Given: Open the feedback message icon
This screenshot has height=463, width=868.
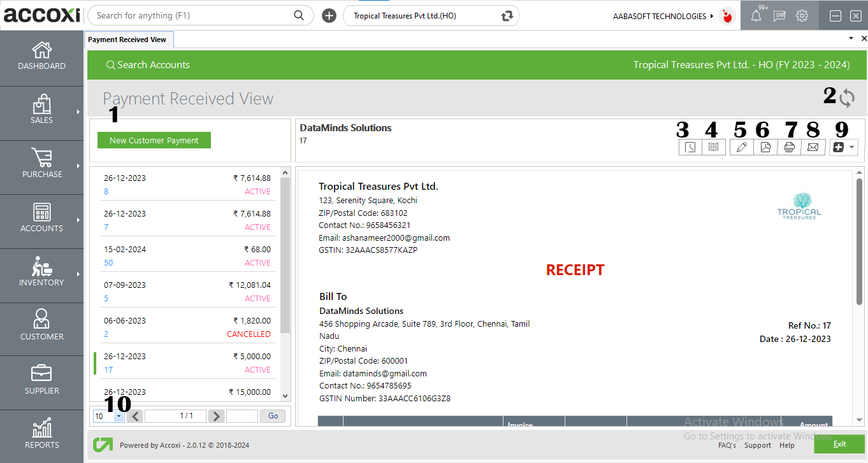Looking at the screenshot, I should point(779,15).
